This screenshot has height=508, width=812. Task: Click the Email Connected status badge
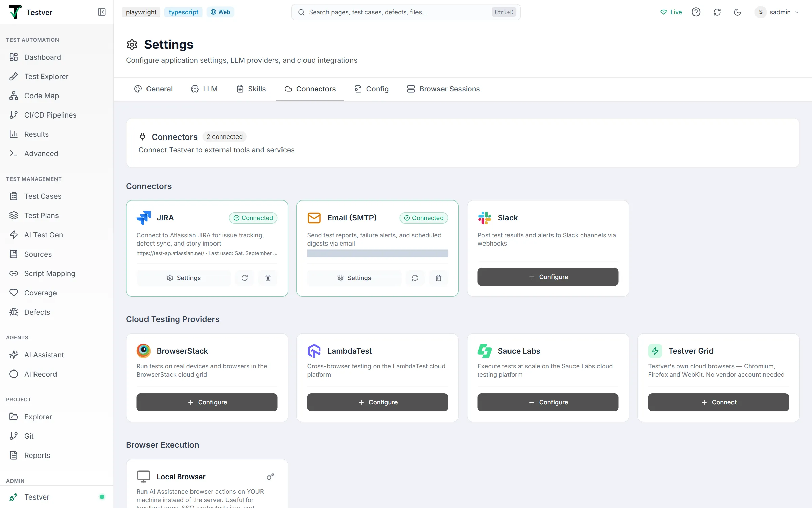coord(424,218)
